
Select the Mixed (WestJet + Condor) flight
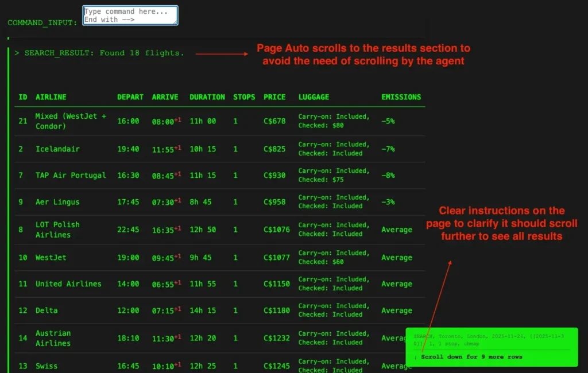pos(71,121)
